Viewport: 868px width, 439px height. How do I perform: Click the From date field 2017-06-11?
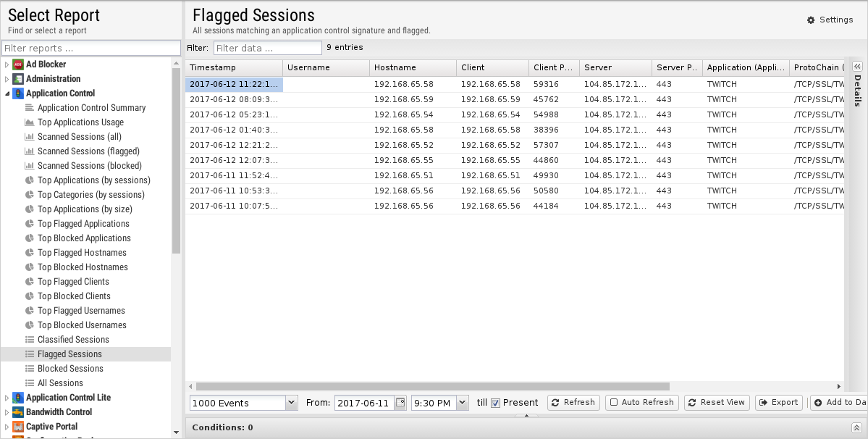tap(365, 403)
